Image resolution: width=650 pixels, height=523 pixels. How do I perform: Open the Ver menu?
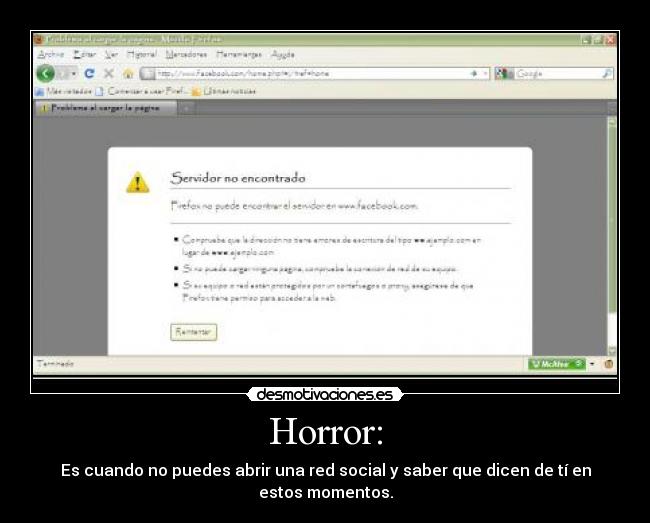(x=111, y=54)
